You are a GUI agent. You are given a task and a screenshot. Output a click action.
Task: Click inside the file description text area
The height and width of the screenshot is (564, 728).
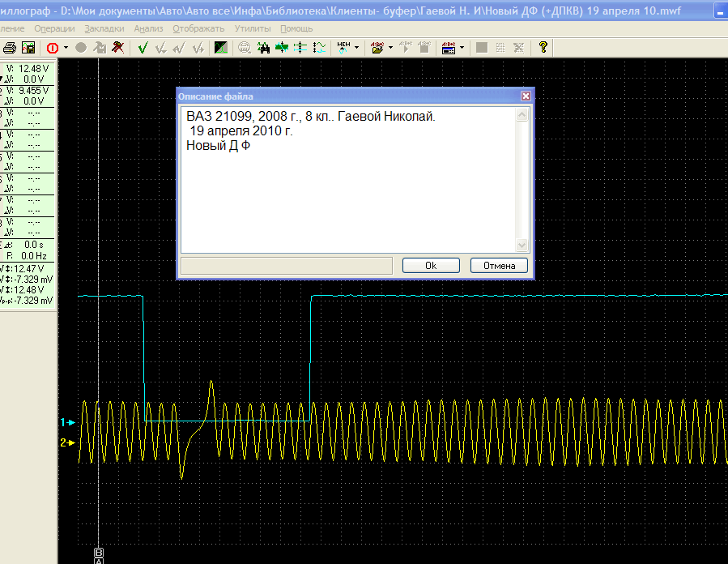click(348, 180)
